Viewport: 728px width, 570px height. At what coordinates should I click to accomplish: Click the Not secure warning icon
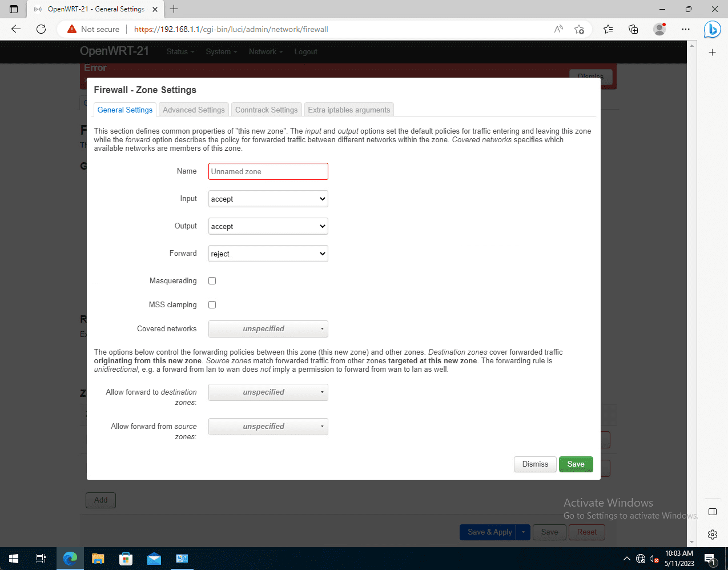tap(72, 29)
